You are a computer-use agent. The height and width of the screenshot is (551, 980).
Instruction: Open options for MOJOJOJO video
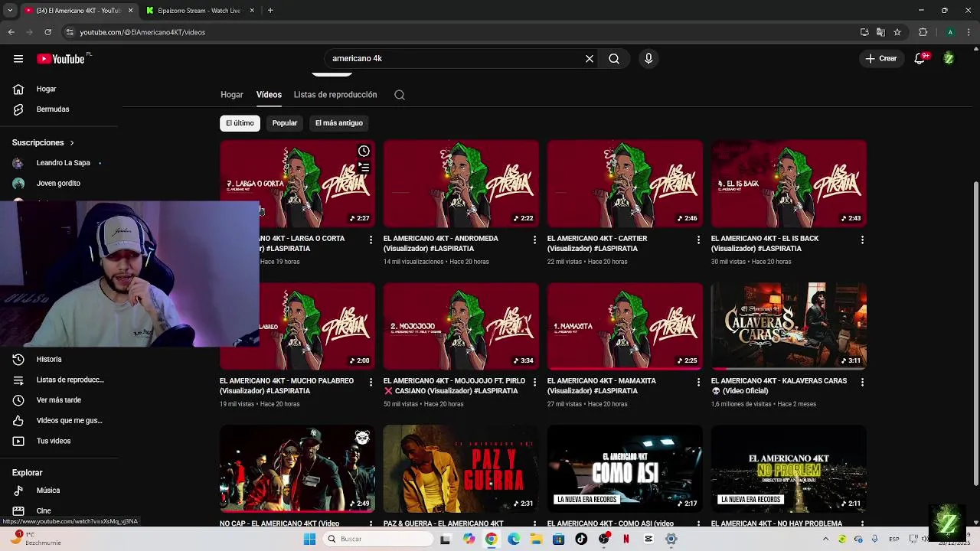coord(534,382)
